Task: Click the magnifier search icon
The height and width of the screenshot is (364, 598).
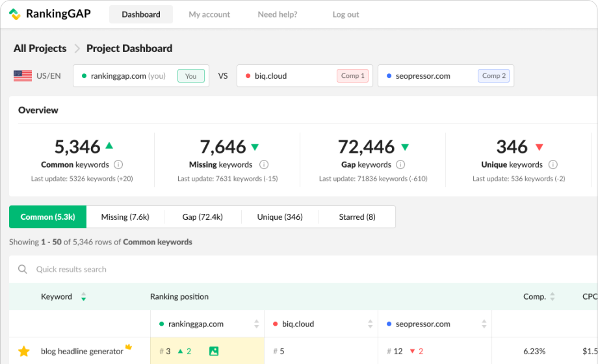Action: (x=23, y=269)
